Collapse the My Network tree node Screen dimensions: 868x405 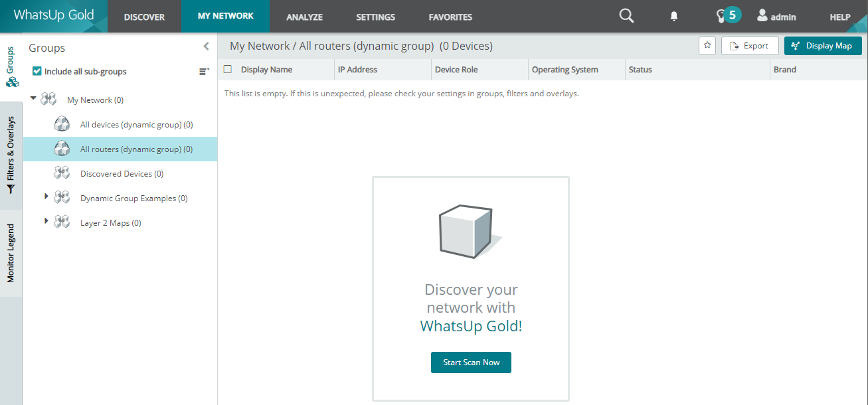[x=33, y=99]
